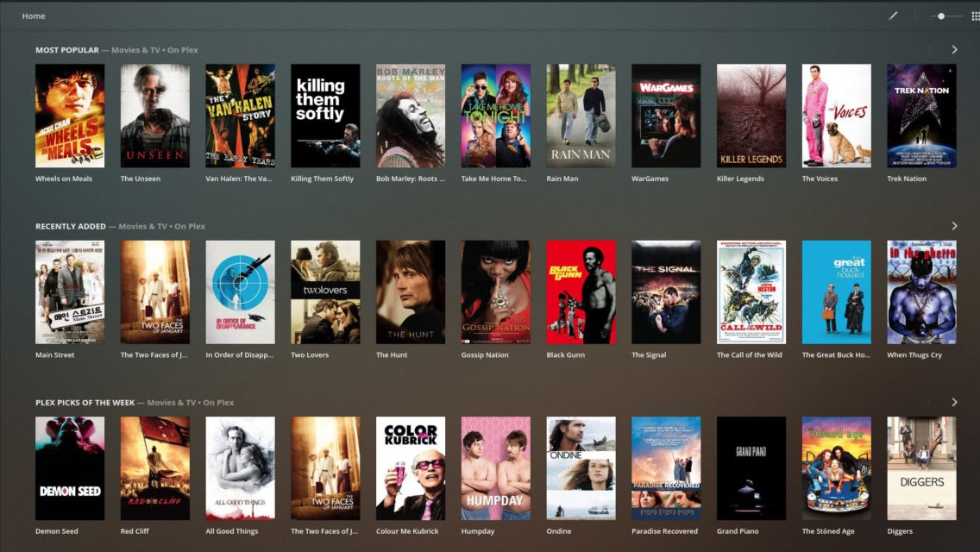Screen dimensions: 980x552
Task: Show next Plex Picks items with right chevron
Action: click(x=954, y=402)
